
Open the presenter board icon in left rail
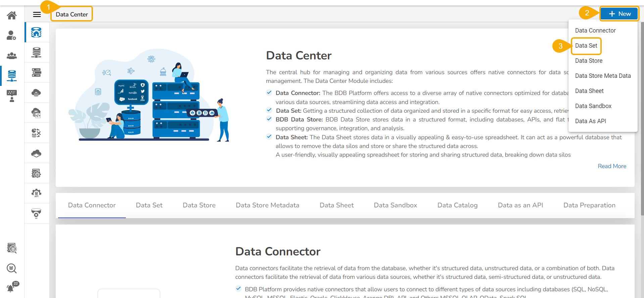click(x=12, y=96)
